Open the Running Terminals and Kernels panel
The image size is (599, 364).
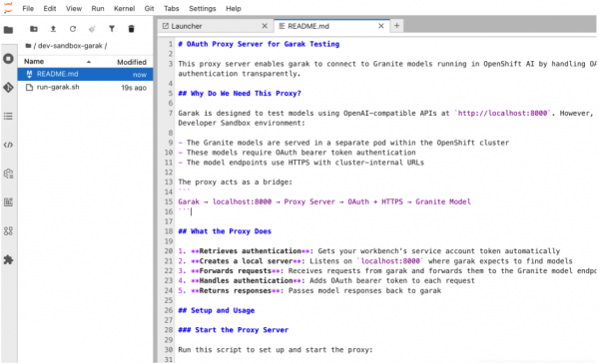[x=8, y=59]
